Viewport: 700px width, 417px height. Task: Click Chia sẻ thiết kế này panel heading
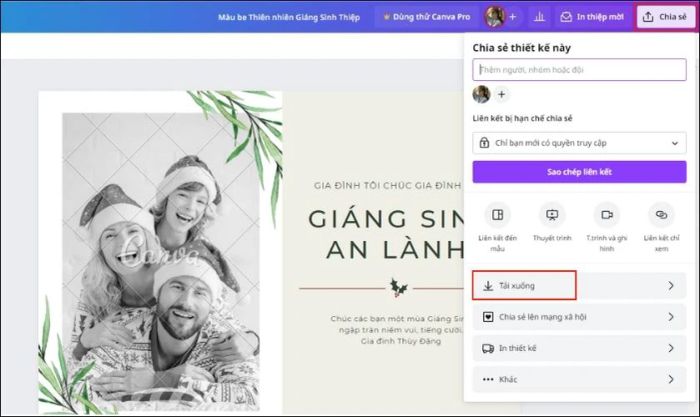point(521,48)
